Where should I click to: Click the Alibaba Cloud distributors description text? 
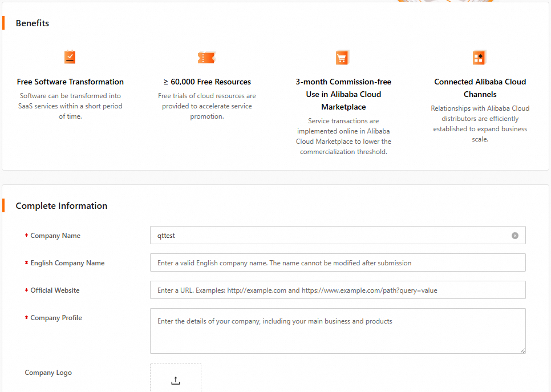[480, 124]
